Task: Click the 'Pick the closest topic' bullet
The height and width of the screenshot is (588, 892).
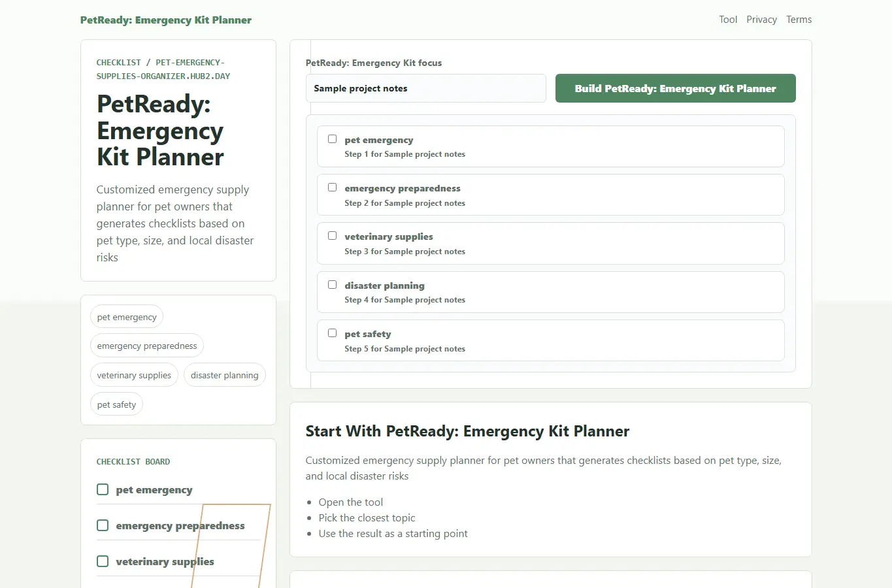Action: click(367, 517)
